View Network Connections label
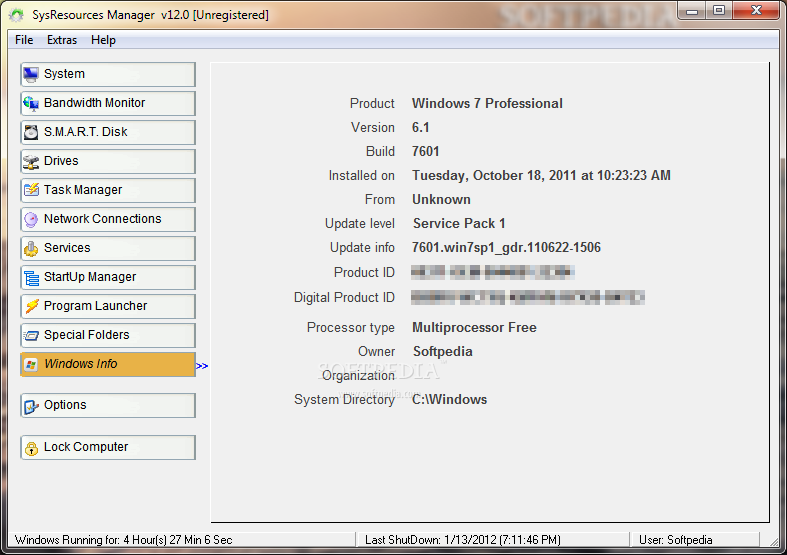 [x=102, y=219]
